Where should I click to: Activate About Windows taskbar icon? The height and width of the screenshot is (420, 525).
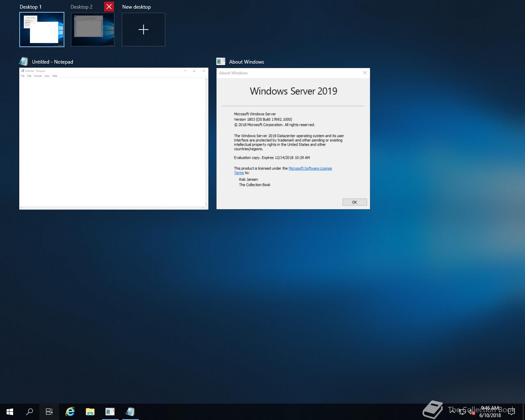click(x=110, y=411)
